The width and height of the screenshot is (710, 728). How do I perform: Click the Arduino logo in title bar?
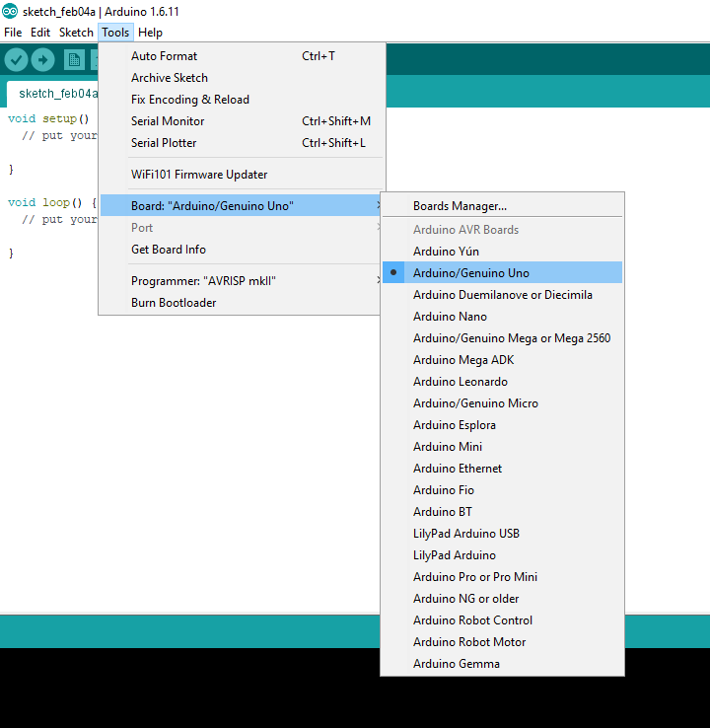pyautogui.click(x=10, y=11)
